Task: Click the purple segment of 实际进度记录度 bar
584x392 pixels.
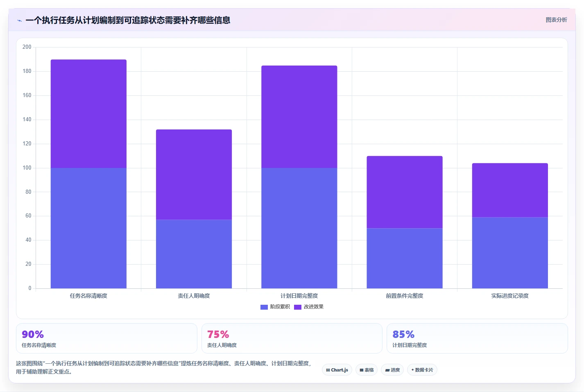Action: pos(510,190)
